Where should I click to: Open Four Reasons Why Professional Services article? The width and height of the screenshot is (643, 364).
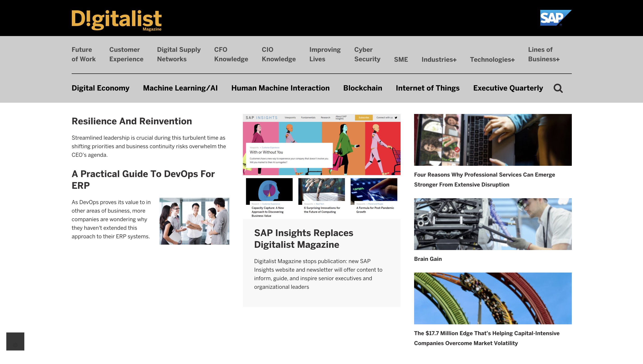484,180
